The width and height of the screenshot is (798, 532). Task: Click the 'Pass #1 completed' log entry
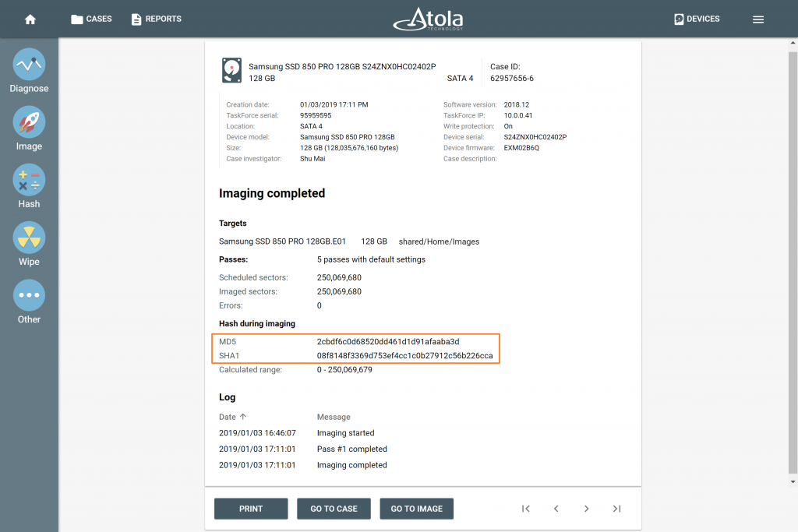click(351, 449)
